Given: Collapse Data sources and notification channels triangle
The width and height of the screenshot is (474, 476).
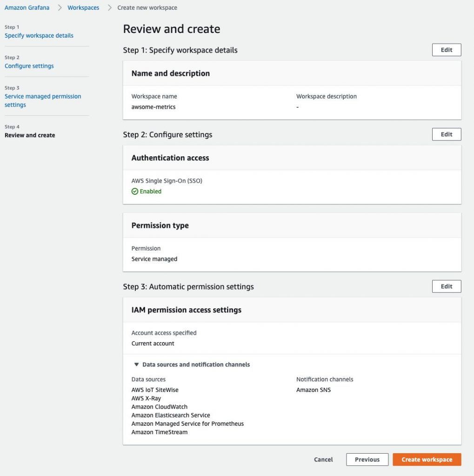Looking at the screenshot, I should (x=136, y=364).
